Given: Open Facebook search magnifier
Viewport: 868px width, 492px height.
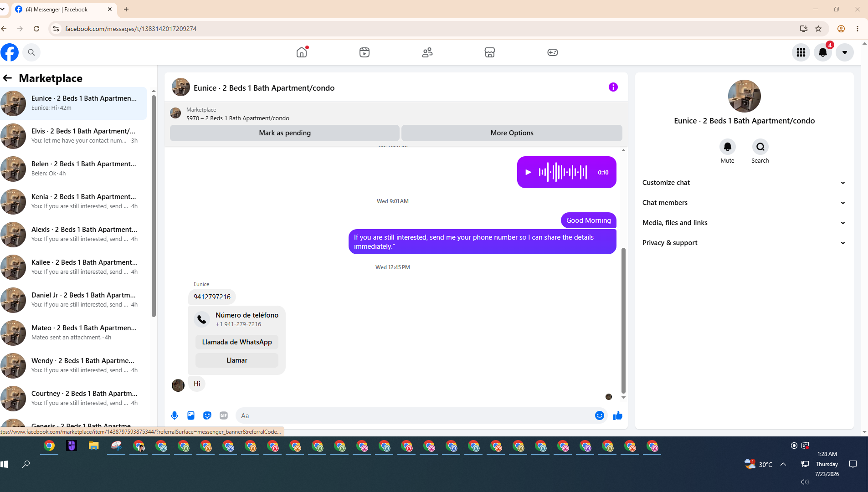Looking at the screenshot, I should [31, 52].
